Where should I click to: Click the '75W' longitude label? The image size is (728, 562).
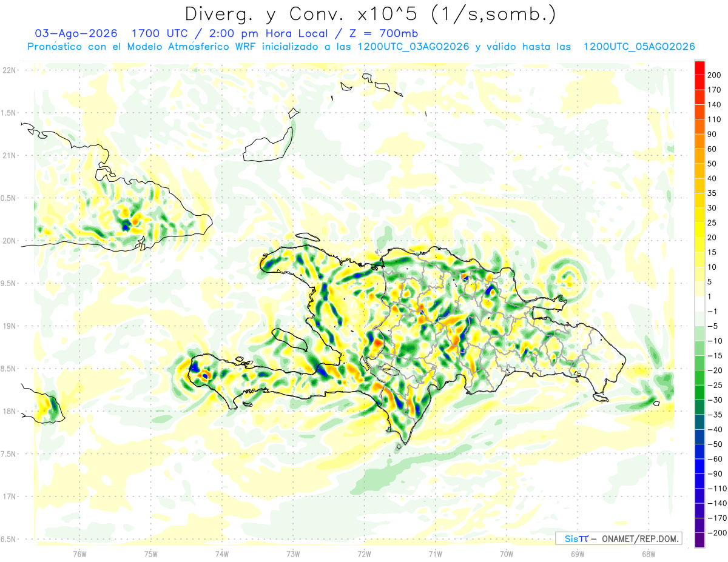(x=150, y=554)
